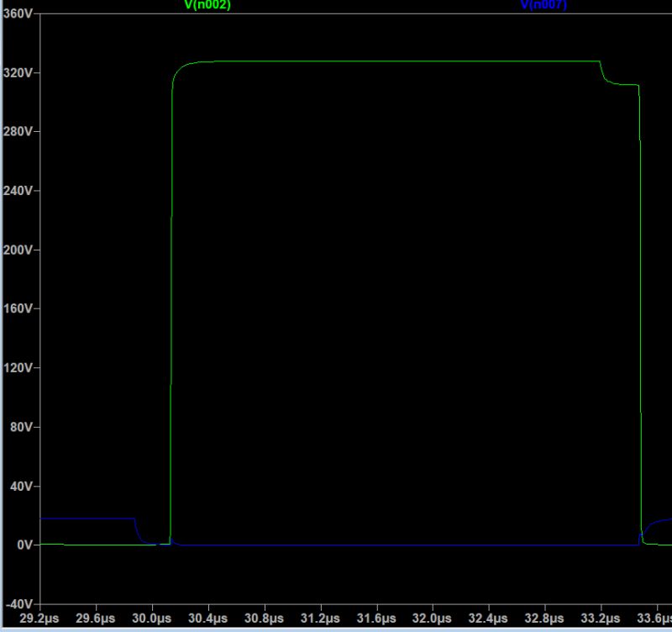Click the 280V vertical axis label
672x632 pixels.
(x=18, y=131)
